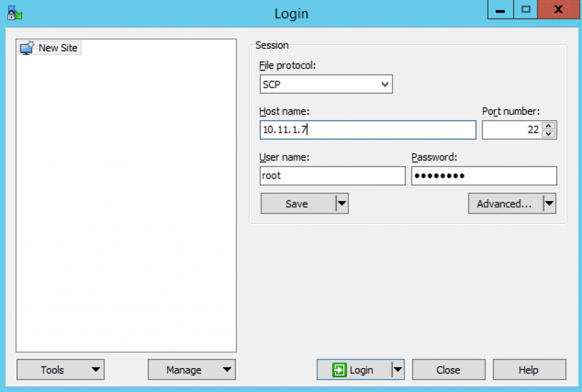Viewport: 582px width, 392px height.
Task: Save the session settings
Action: click(x=298, y=203)
